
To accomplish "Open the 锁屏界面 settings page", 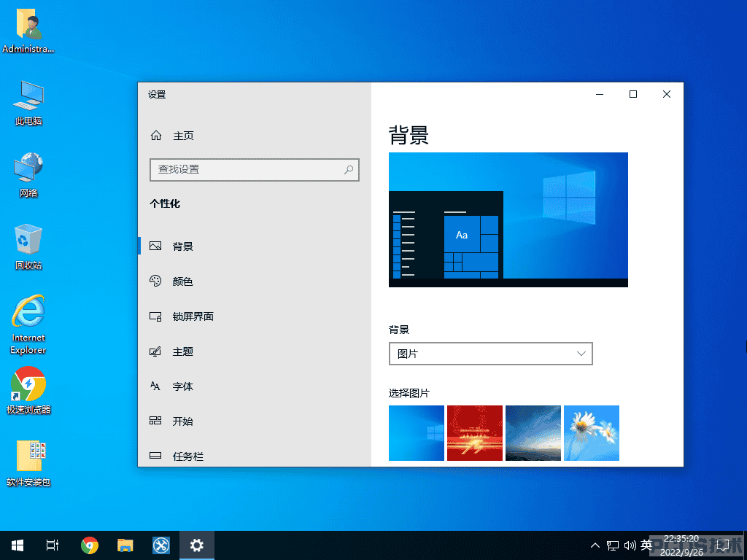I will (x=255, y=316).
